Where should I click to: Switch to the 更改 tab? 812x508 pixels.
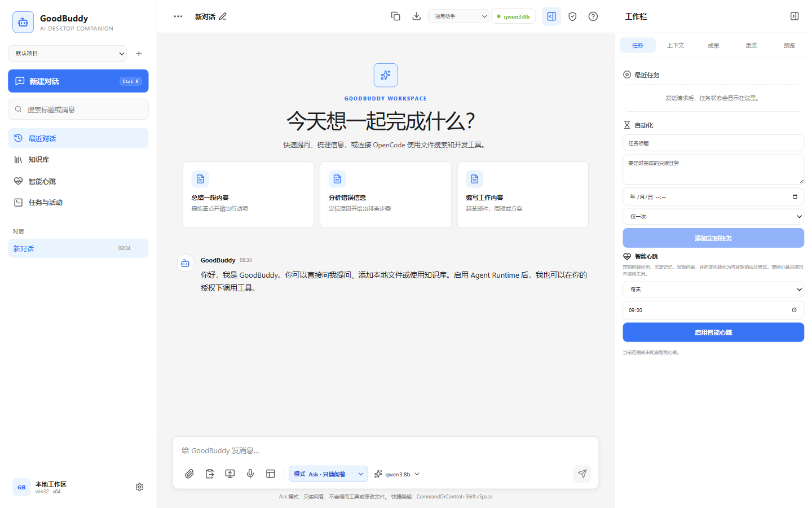(751, 46)
